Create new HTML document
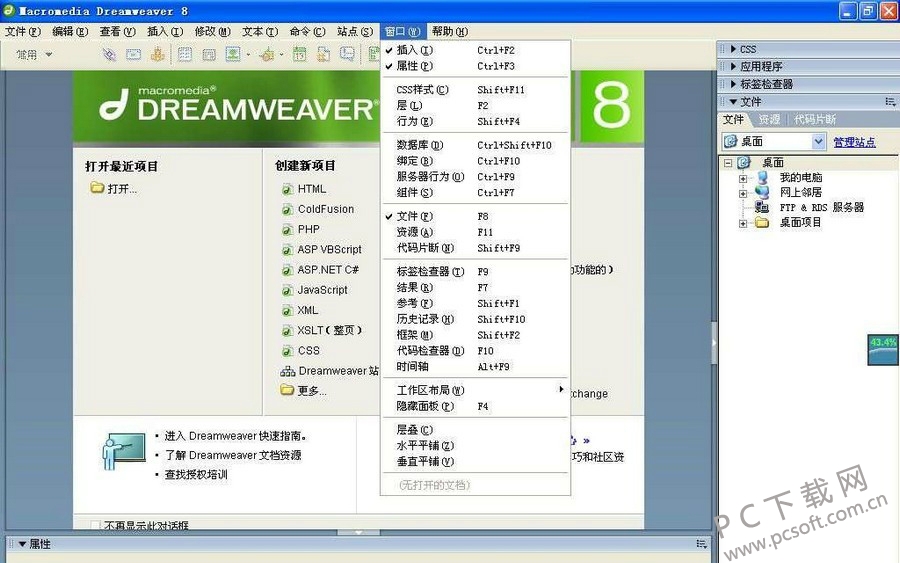This screenshot has height=563, width=900. pos(312,189)
